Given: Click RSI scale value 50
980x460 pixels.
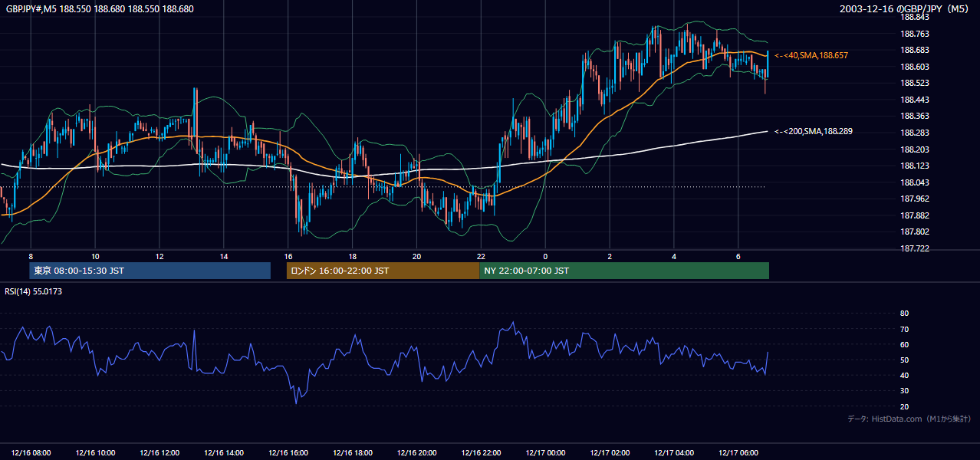Looking at the screenshot, I should click(x=904, y=360).
